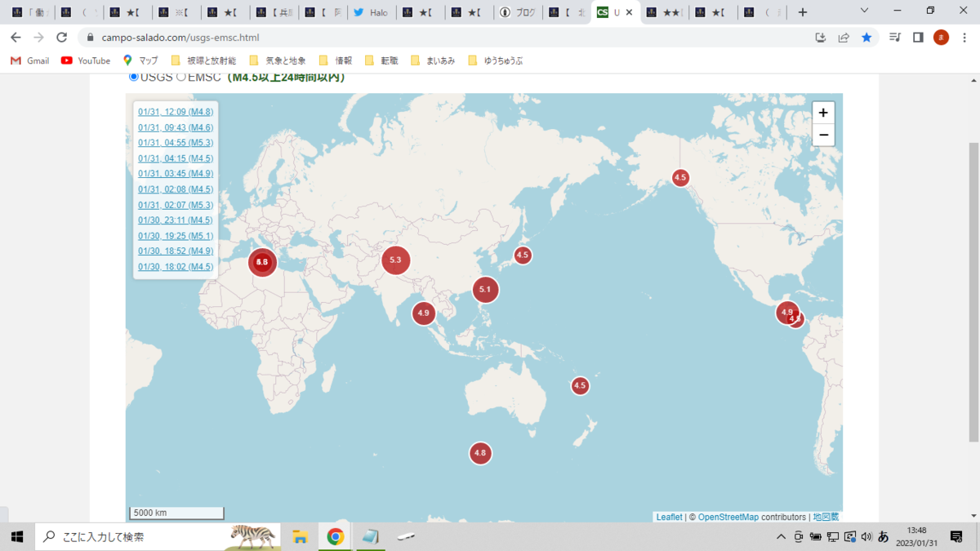The image size is (980, 551).
Task: Click the 5.3 earthquake marker in Asia
Action: point(396,260)
